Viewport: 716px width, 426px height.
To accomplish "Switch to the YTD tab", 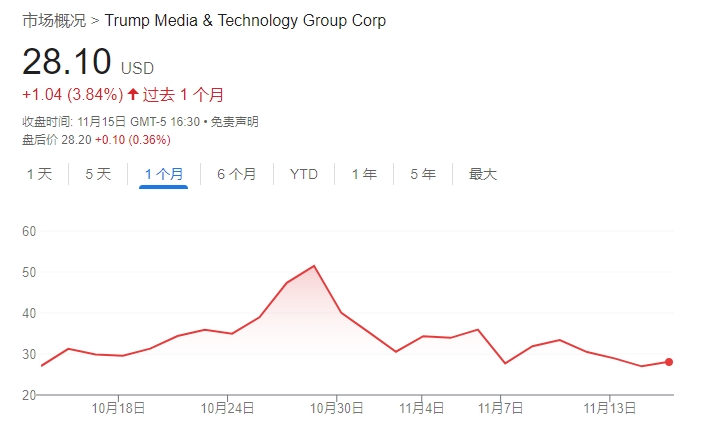I will pos(304,174).
